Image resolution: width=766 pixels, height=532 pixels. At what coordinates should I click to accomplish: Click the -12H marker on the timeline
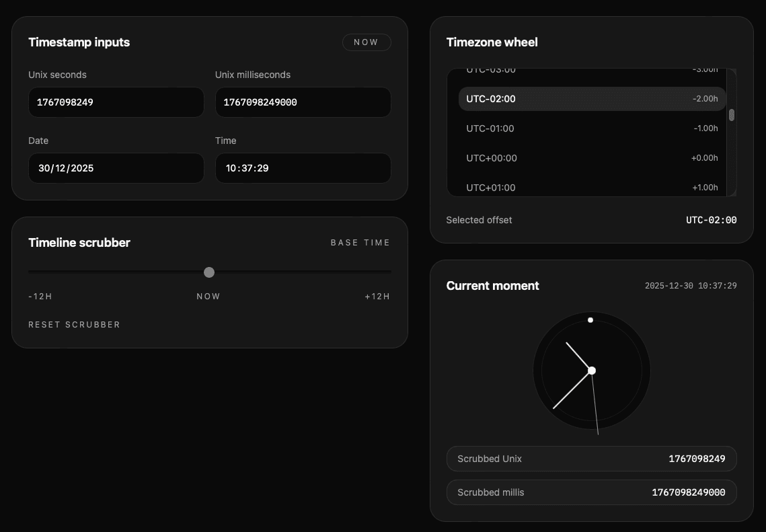click(x=40, y=296)
